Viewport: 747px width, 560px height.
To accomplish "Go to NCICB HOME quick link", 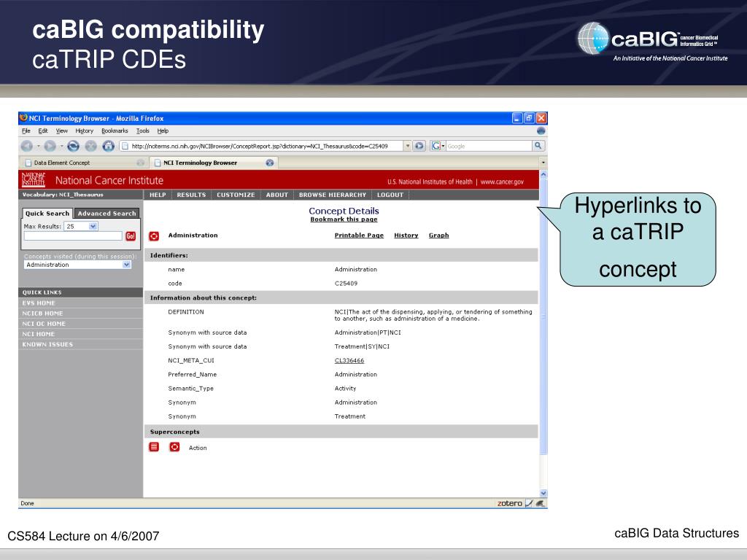I will pyautogui.click(x=42, y=314).
